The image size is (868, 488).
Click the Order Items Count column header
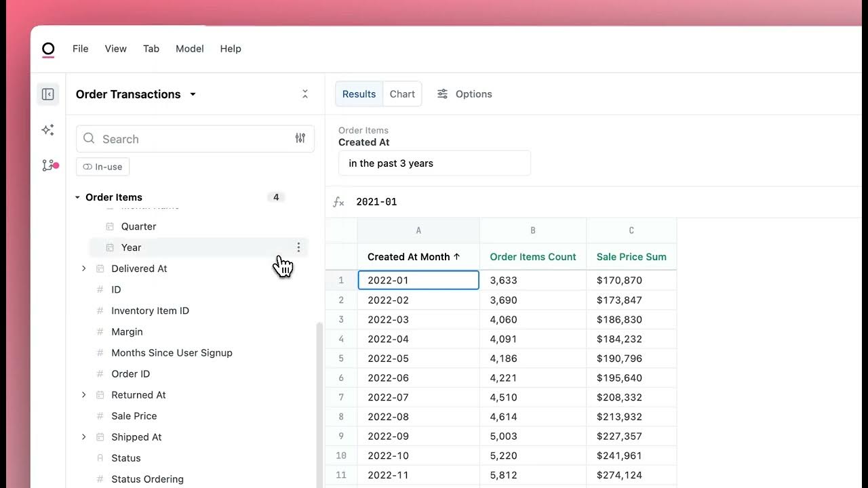533,257
